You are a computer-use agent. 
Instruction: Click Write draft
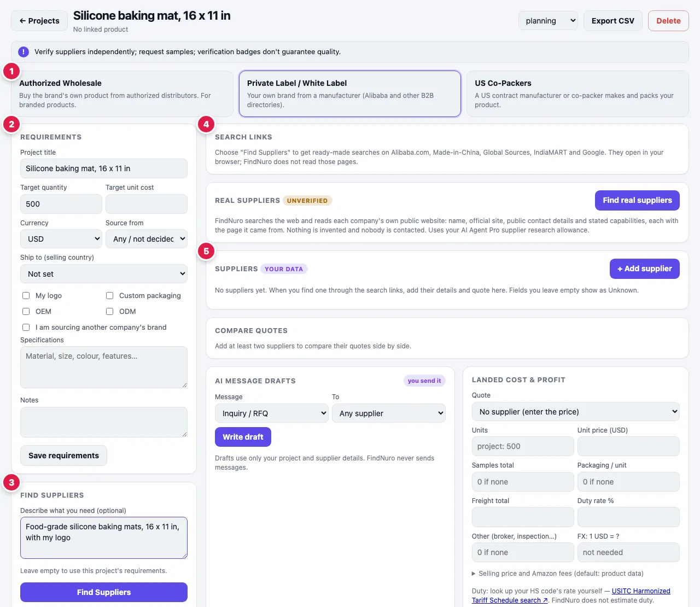point(243,437)
